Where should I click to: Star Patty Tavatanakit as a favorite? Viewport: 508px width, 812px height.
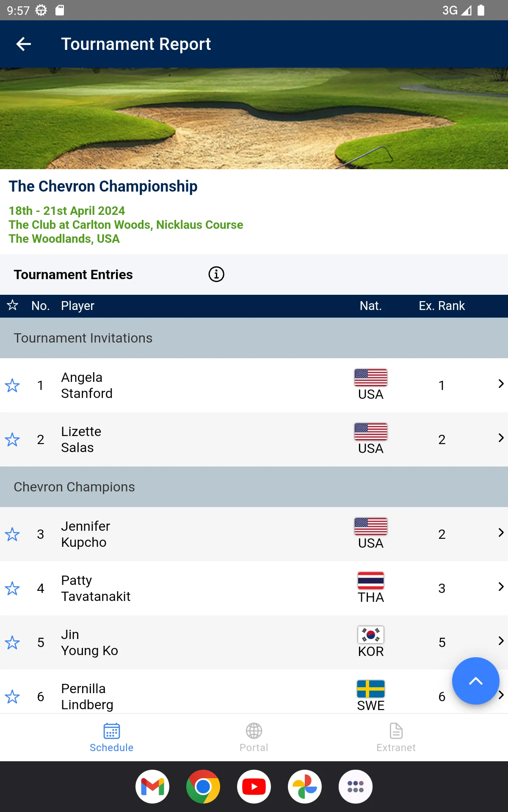pos(12,588)
